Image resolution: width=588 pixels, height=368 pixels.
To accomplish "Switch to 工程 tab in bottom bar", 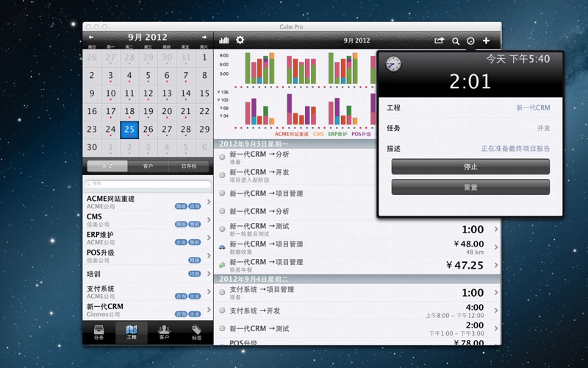I will point(132,333).
